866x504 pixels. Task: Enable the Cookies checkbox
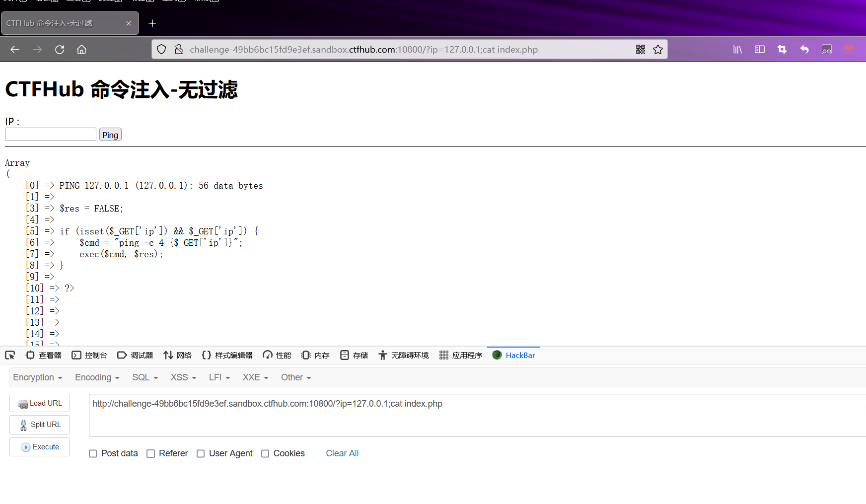pos(265,453)
